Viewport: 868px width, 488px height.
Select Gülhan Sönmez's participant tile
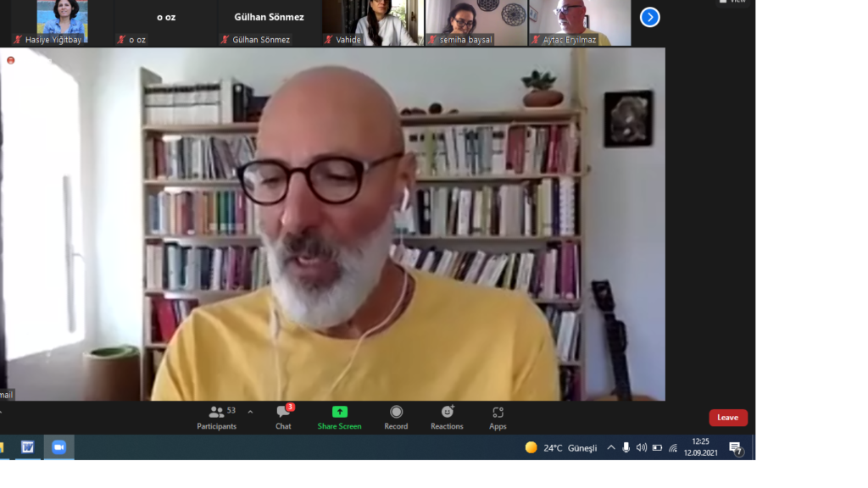tap(269, 22)
